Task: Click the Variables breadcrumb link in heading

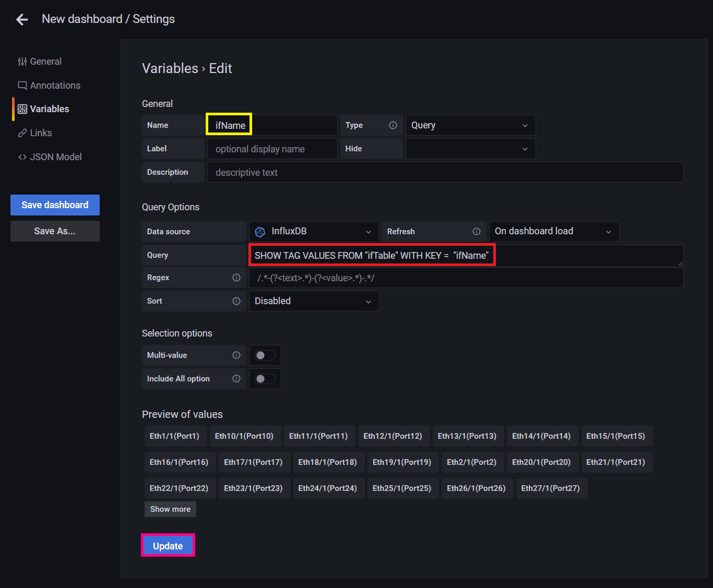Action: 170,68
